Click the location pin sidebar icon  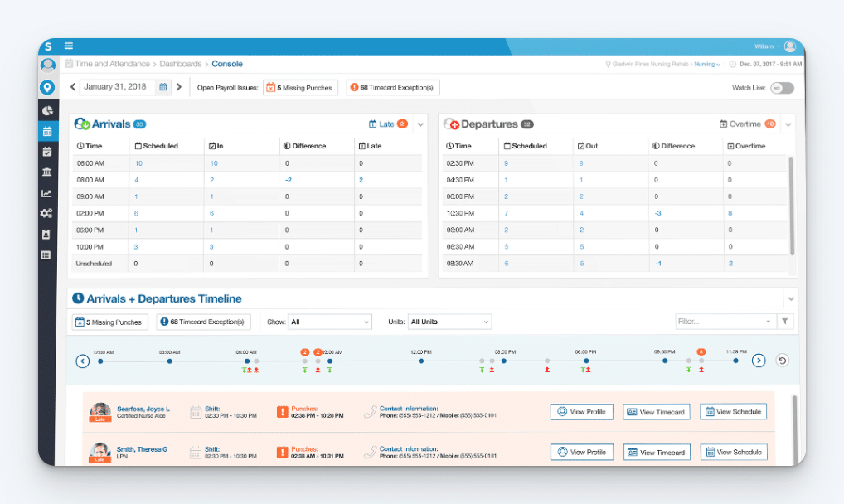[x=47, y=86]
